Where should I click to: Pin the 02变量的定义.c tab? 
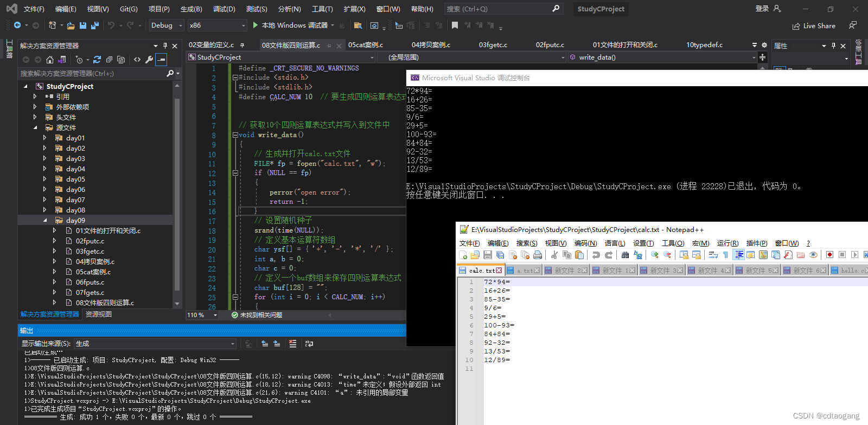tap(242, 45)
